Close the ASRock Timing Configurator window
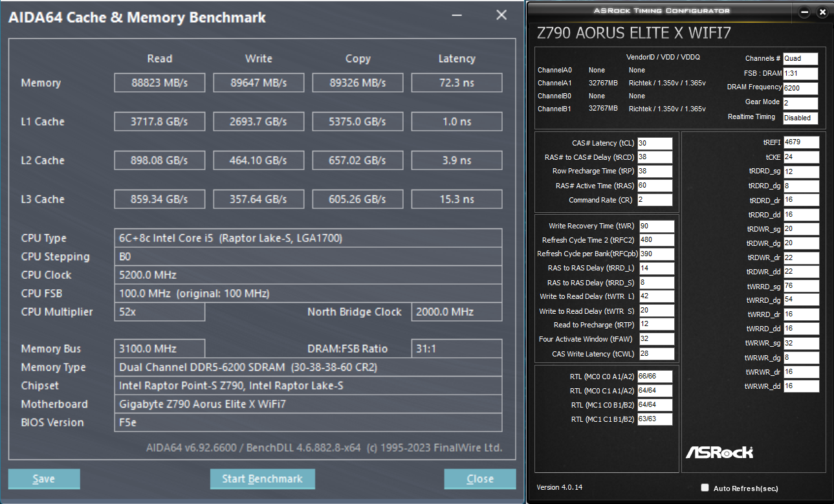The width and height of the screenshot is (834, 504). tap(822, 12)
